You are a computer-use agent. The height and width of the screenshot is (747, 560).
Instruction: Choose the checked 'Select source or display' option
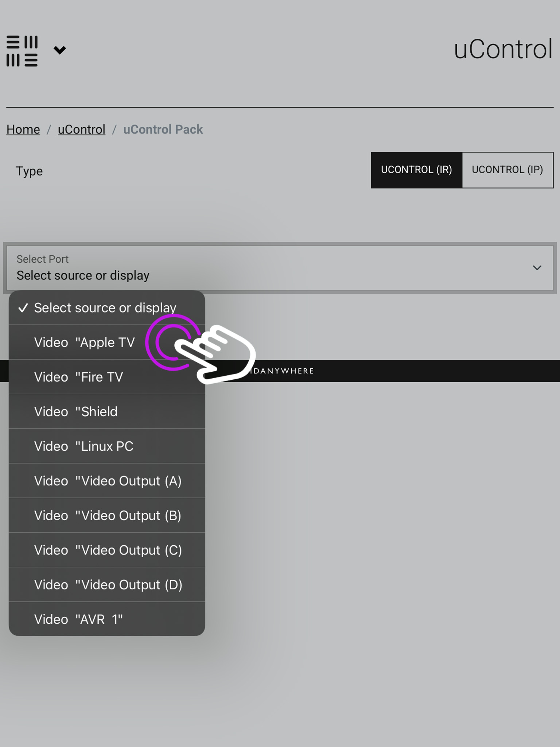tap(107, 308)
